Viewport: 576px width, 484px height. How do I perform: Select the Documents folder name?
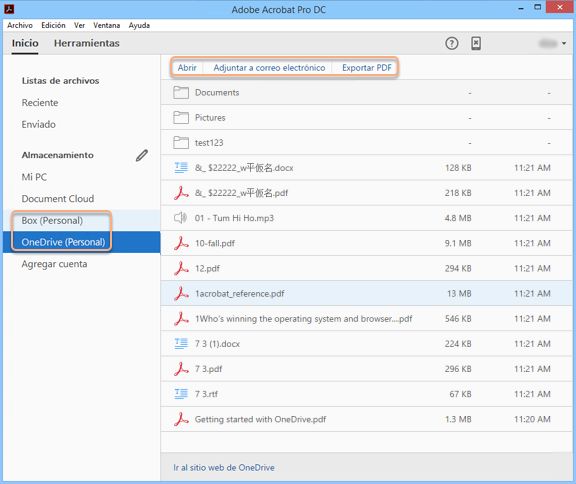tap(217, 93)
